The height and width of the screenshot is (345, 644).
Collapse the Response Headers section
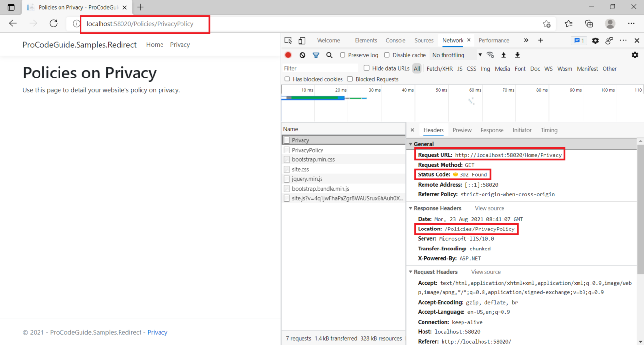410,208
